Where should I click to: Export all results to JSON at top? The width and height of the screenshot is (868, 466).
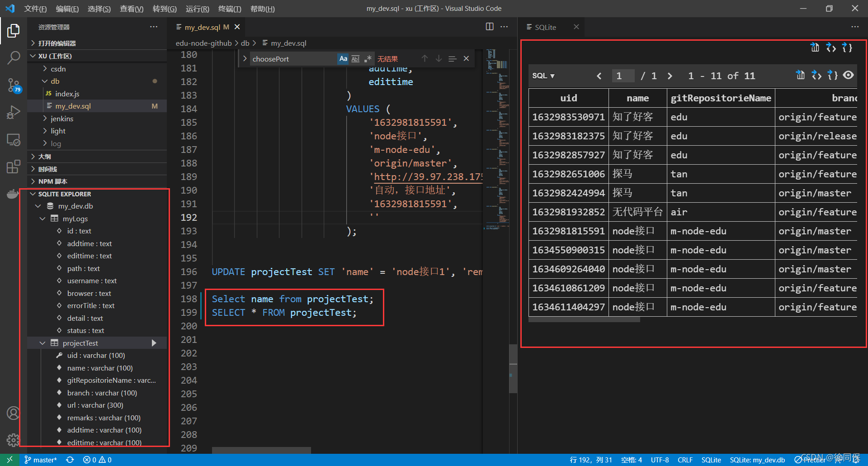coord(847,48)
